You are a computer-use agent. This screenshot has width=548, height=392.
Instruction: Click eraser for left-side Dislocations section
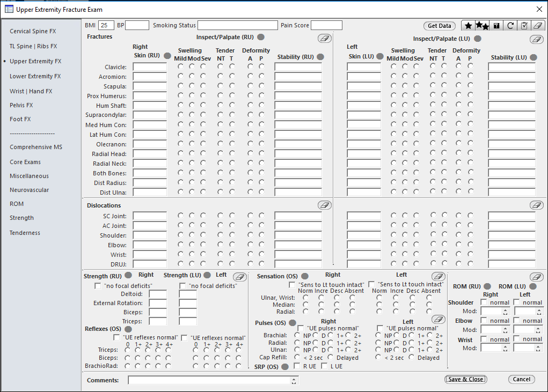click(537, 205)
